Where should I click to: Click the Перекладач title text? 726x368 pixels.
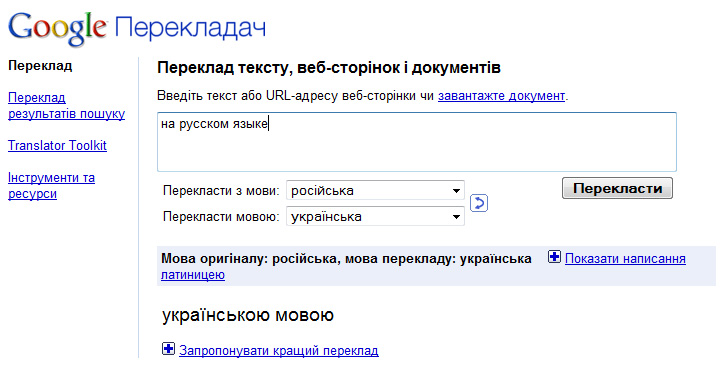pos(190,28)
